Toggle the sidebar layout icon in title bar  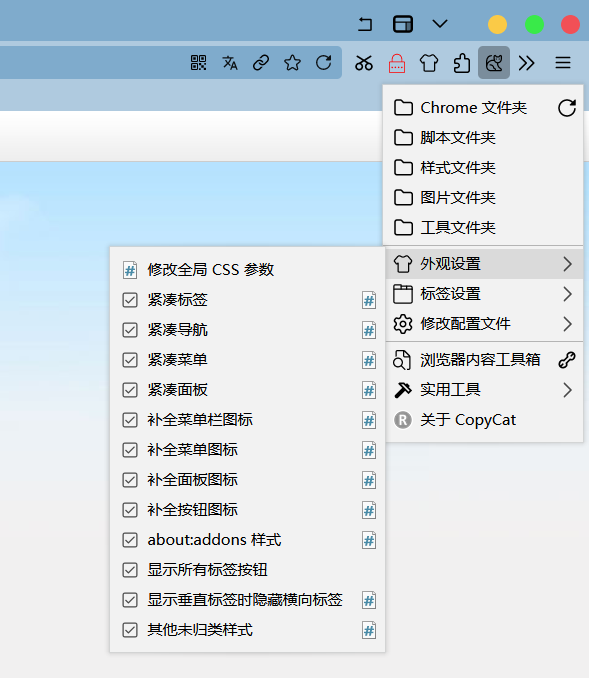click(403, 24)
